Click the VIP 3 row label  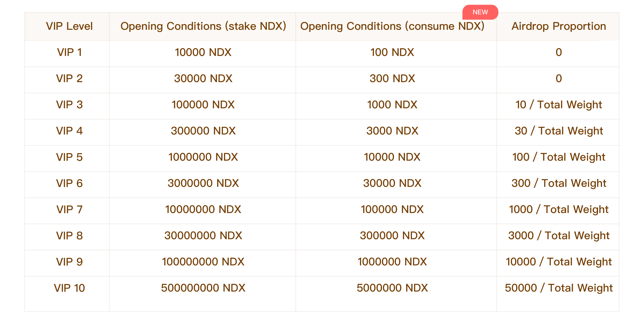tap(69, 105)
